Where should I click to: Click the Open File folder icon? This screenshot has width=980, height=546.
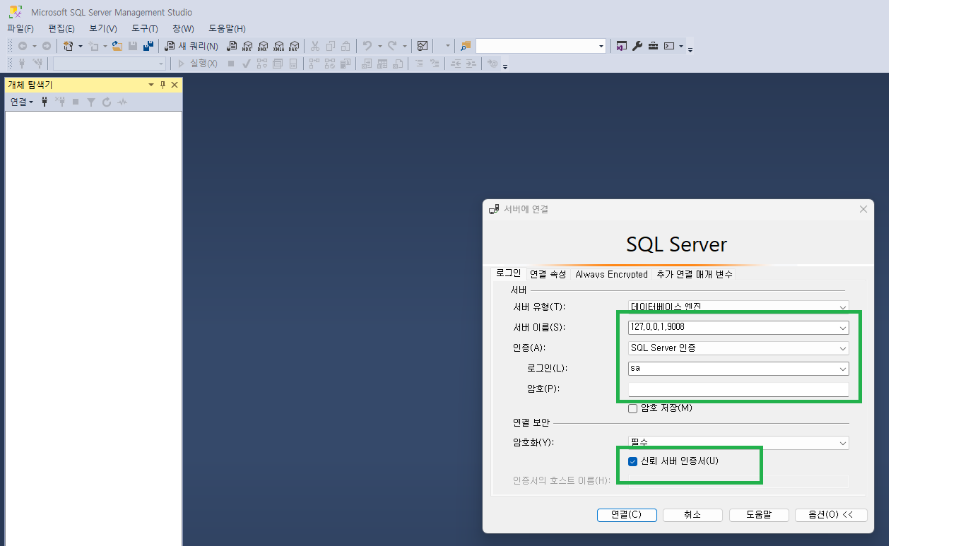117,46
